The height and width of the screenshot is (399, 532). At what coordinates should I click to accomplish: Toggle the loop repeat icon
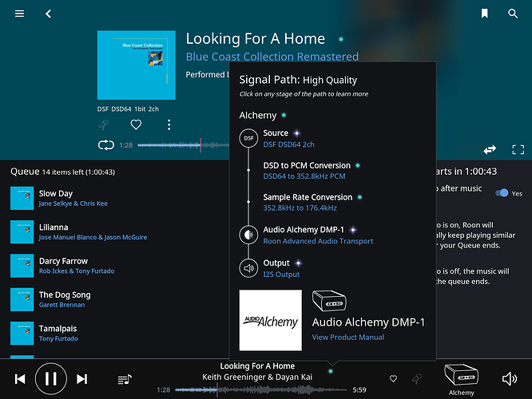click(x=106, y=145)
